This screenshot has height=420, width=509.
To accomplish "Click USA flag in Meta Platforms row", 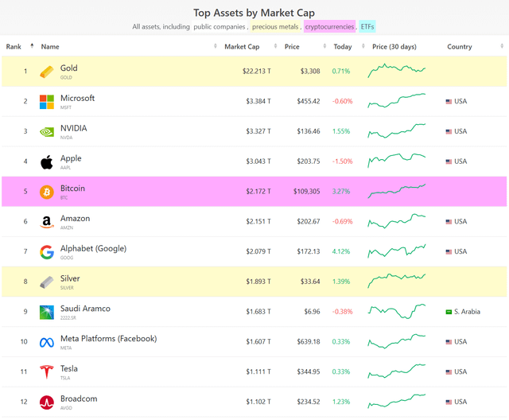I will pos(449,342).
